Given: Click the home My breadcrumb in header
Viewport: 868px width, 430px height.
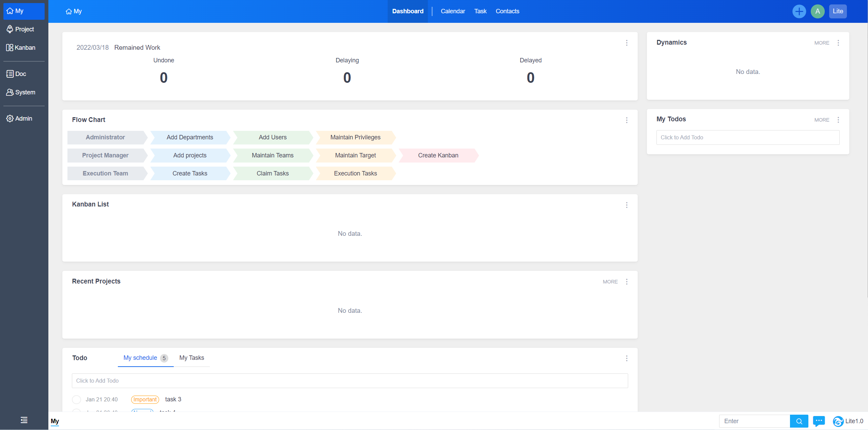Looking at the screenshot, I should click(74, 11).
